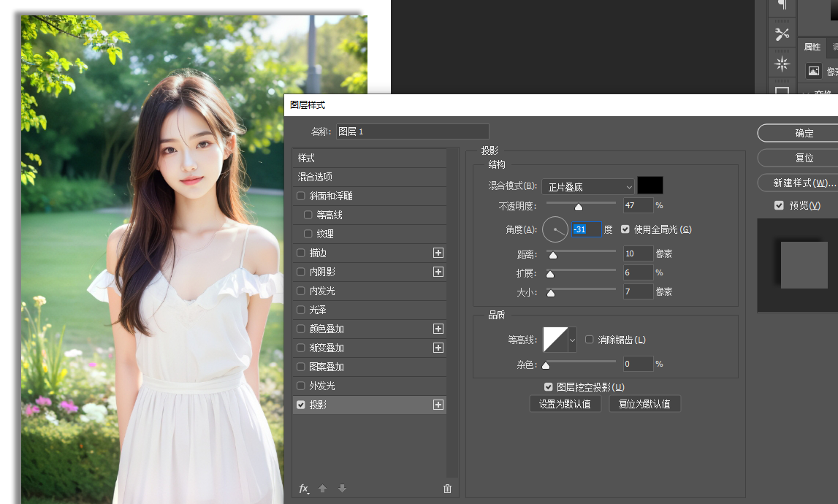Open the 混合模式 dropdown

587,187
